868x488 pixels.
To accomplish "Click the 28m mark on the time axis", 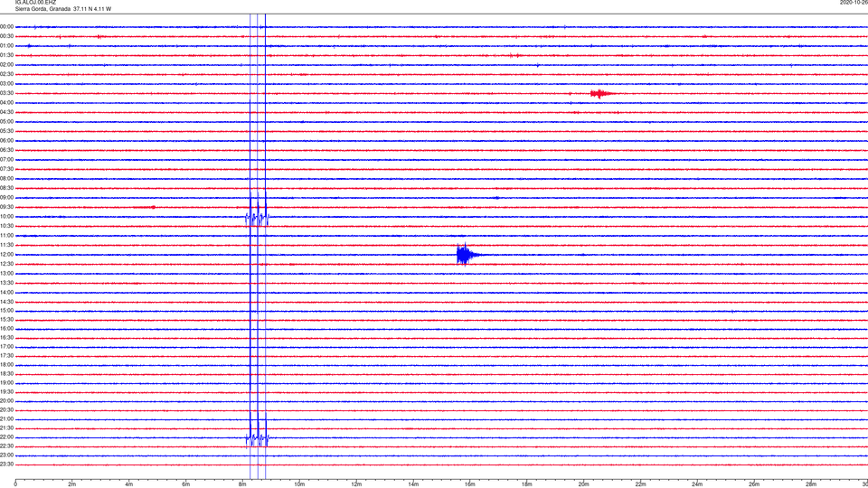I will pos(811,484).
